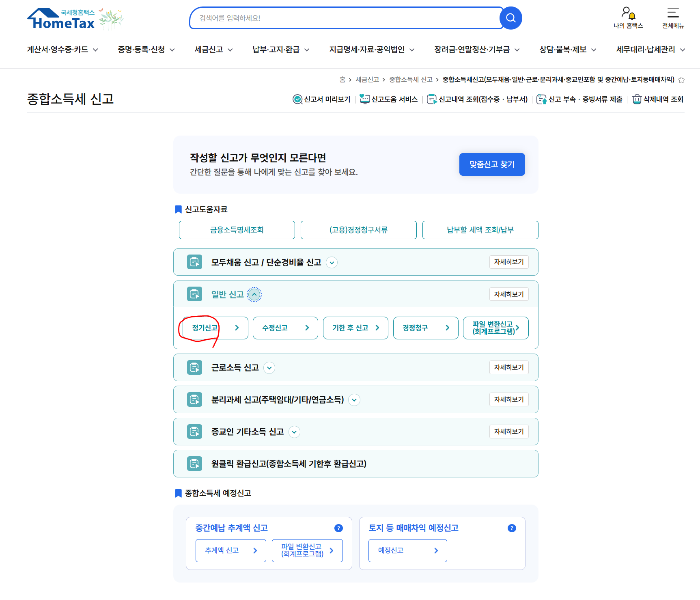Open 전체메뉴 hamburger menu icon

point(673,13)
